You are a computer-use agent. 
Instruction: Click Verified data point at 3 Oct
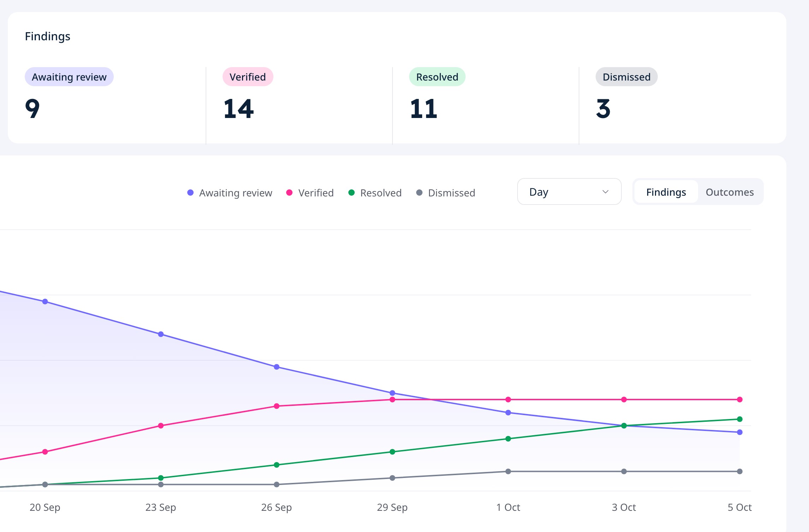click(624, 400)
